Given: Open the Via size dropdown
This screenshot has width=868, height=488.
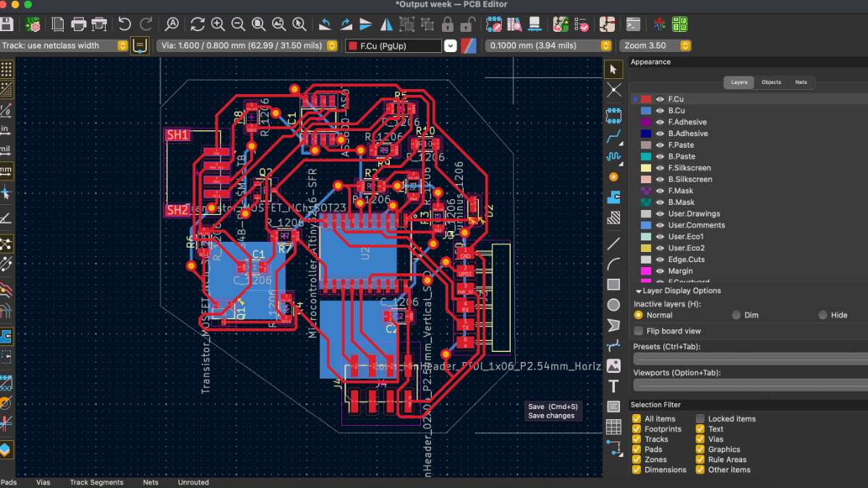Looking at the screenshot, I should [x=332, y=46].
